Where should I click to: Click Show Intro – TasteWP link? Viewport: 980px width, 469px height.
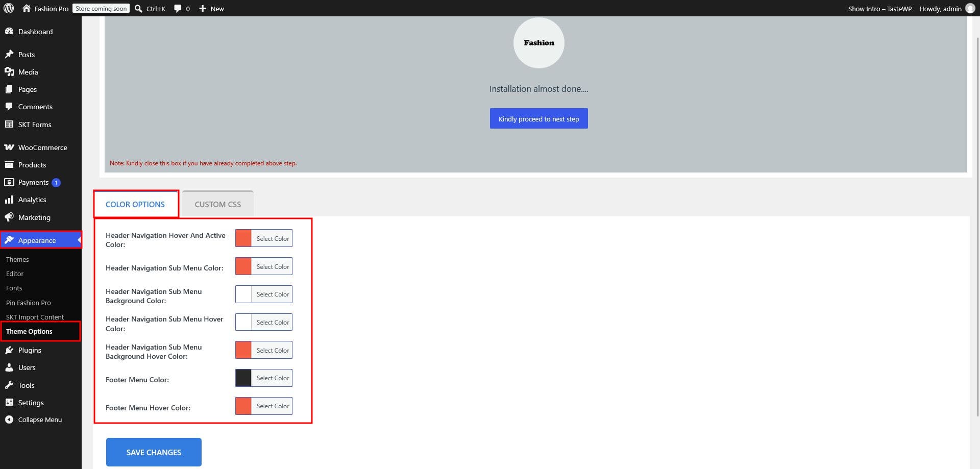[x=879, y=9]
